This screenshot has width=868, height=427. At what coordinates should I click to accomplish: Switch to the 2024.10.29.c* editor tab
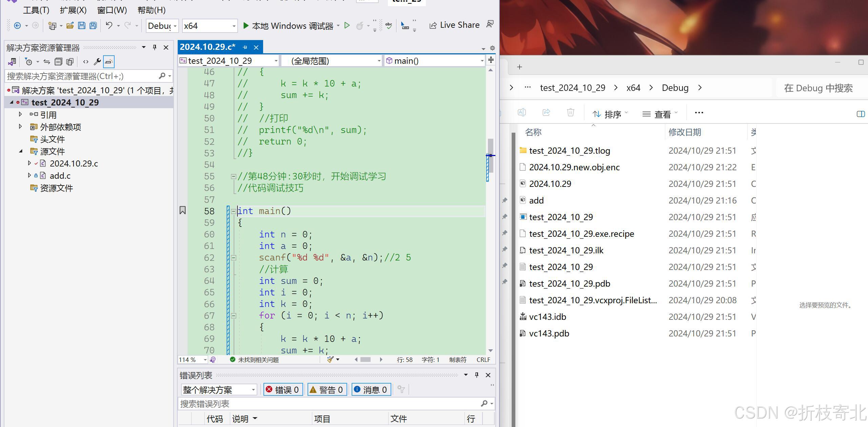click(208, 47)
